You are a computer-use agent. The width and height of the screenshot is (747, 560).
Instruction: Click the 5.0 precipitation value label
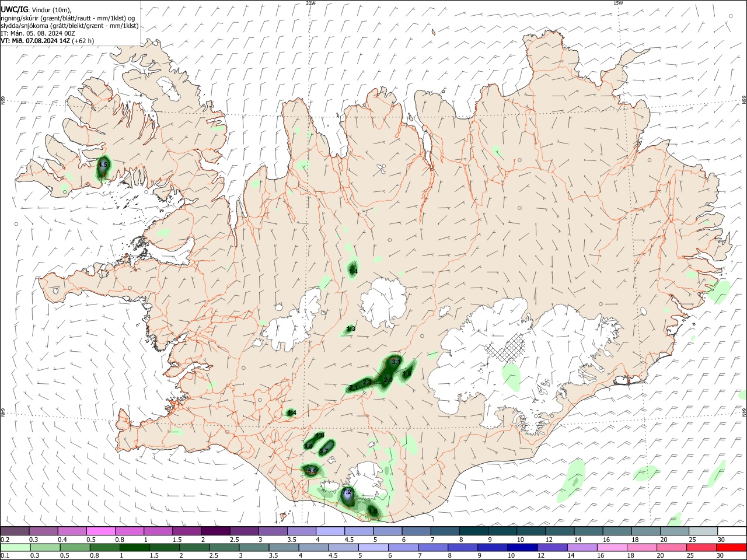(x=312, y=471)
